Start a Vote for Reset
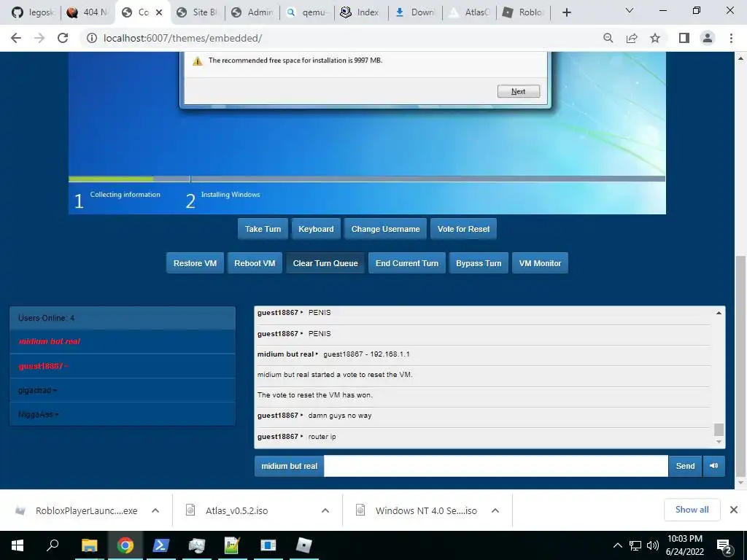This screenshot has height=560, width=747. click(x=463, y=229)
